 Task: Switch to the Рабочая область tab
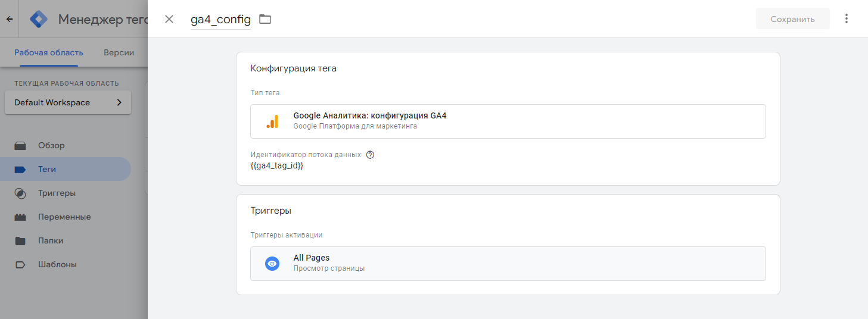[x=49, y=52]
